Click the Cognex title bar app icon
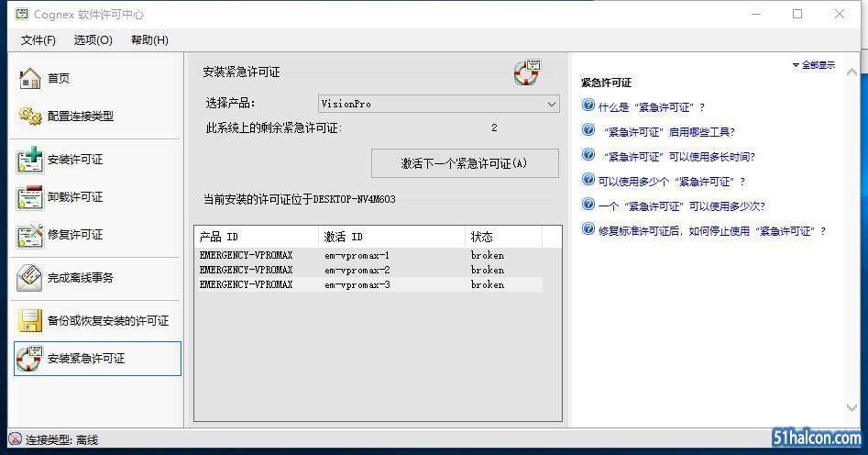 click(x=22, y=14)
